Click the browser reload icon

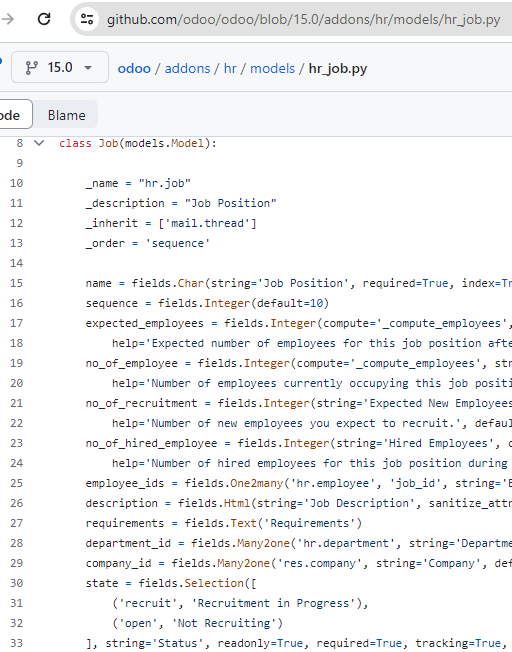point(44,19)
